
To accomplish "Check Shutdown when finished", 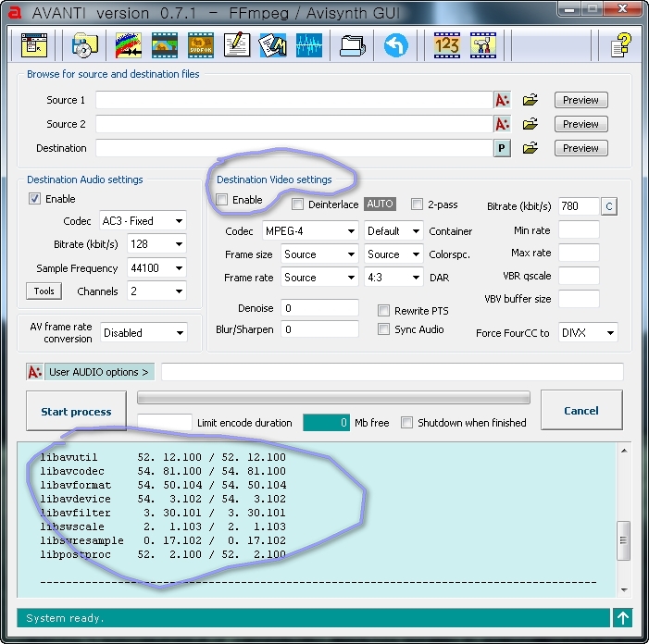I will click(x=406, y=423).
